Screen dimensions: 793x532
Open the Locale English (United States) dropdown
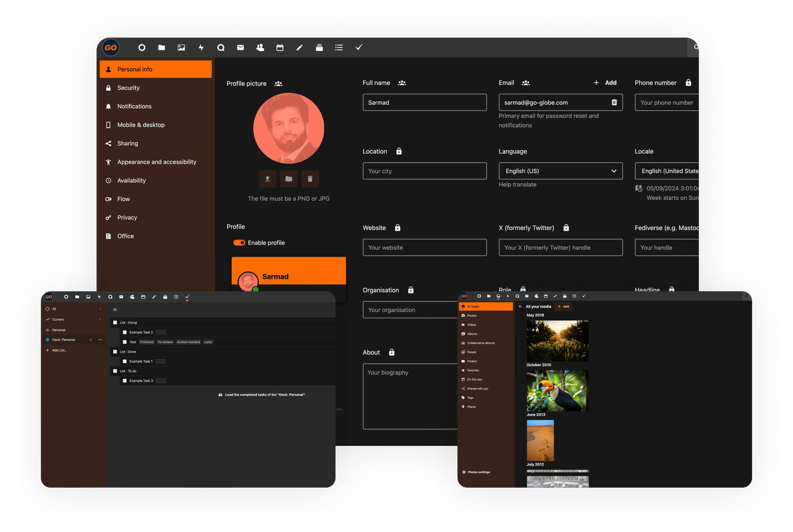[x=668, y=171]
